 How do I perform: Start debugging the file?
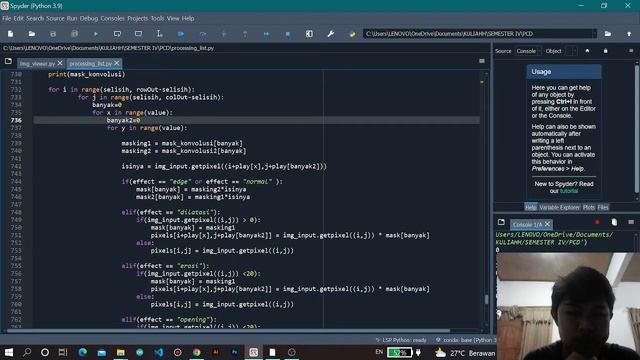(x=181, y=34)
